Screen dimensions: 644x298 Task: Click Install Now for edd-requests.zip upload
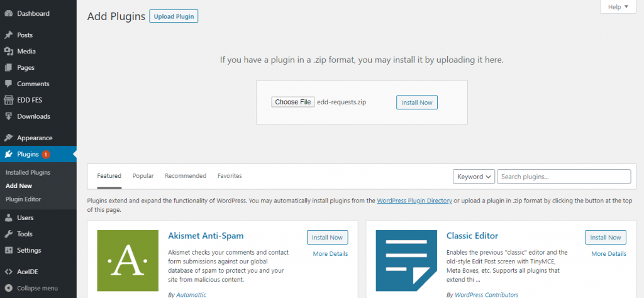click(417, 102)
